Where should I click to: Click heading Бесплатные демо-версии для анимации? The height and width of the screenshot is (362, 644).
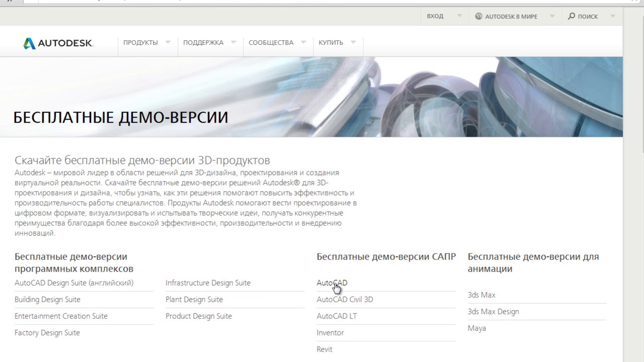pos(533,263)
